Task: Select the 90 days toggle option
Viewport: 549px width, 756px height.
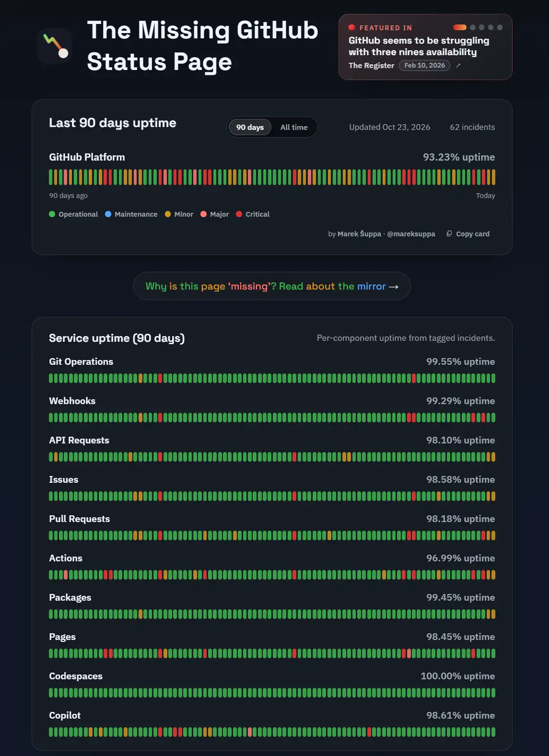Action: (250, 127)
